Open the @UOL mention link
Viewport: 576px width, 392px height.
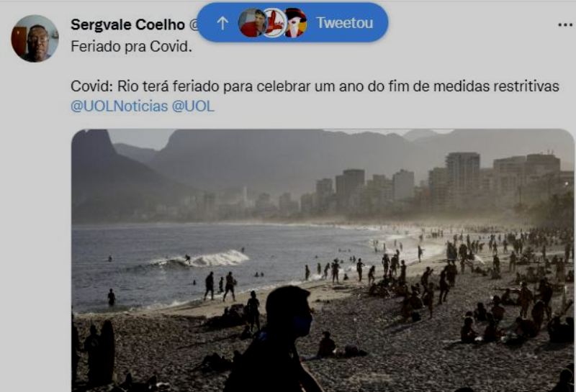click(193, 106)
